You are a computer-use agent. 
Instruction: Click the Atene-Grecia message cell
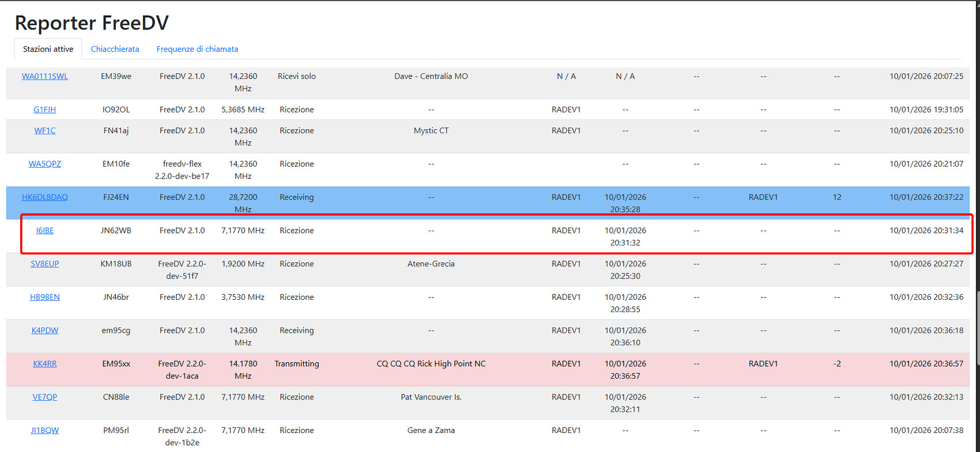[431, 264]
